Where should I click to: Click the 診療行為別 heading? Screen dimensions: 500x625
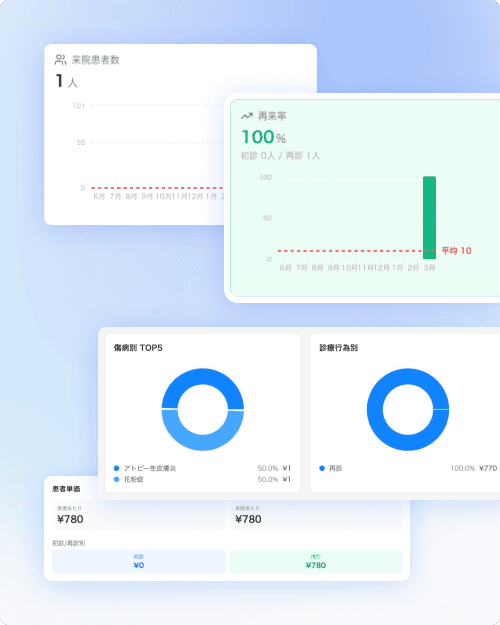point(339,348)
